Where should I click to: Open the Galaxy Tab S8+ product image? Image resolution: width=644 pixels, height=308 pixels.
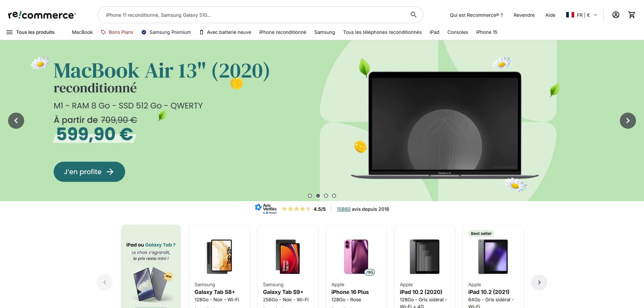[x=219, y=256]
